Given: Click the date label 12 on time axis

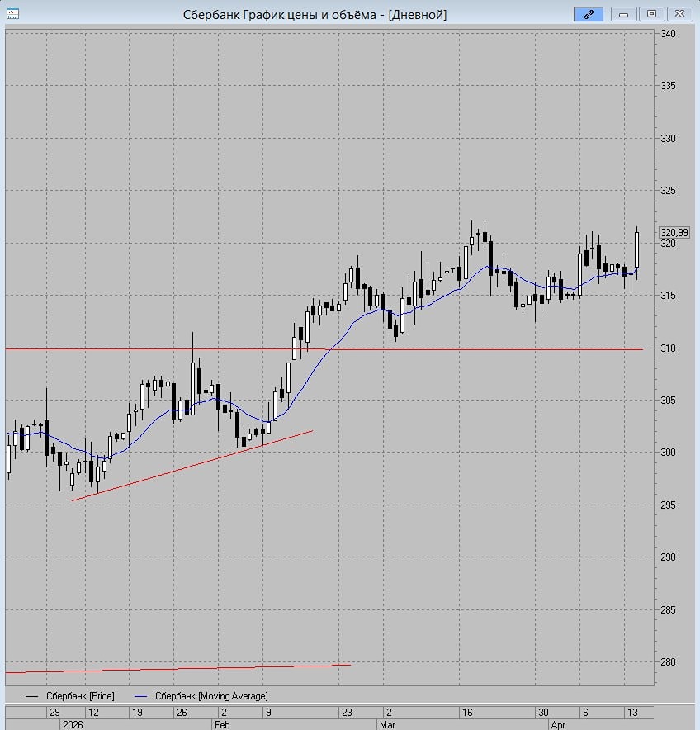Looking at the screenshot, I should [x=93, y=713].
